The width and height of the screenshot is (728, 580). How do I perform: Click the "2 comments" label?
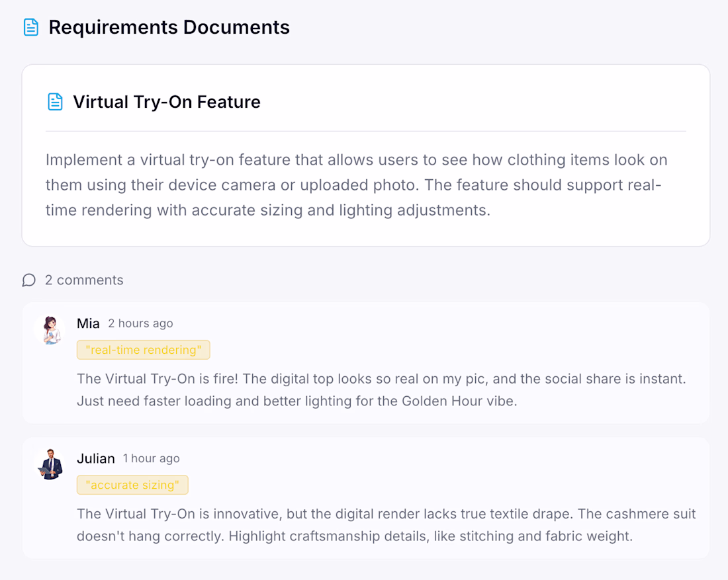click(x=84, y=280)
